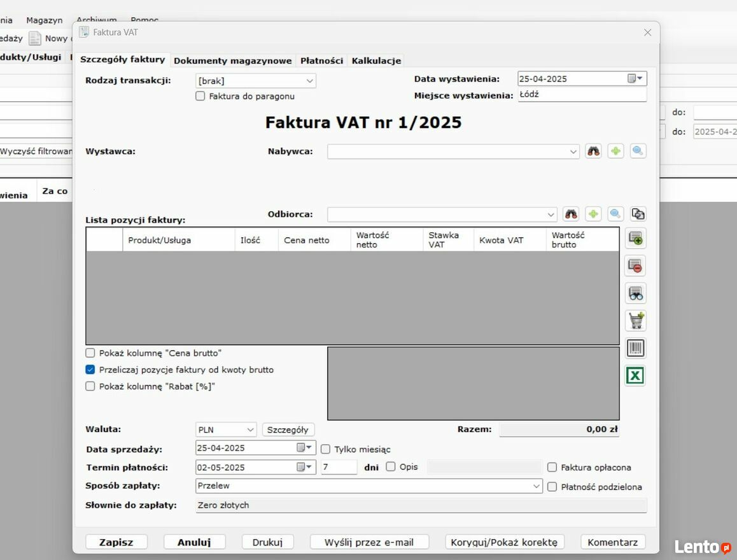Open the 'Dokumenty magazynowe' tab
The image size is (737, 560).
point(232,60)
